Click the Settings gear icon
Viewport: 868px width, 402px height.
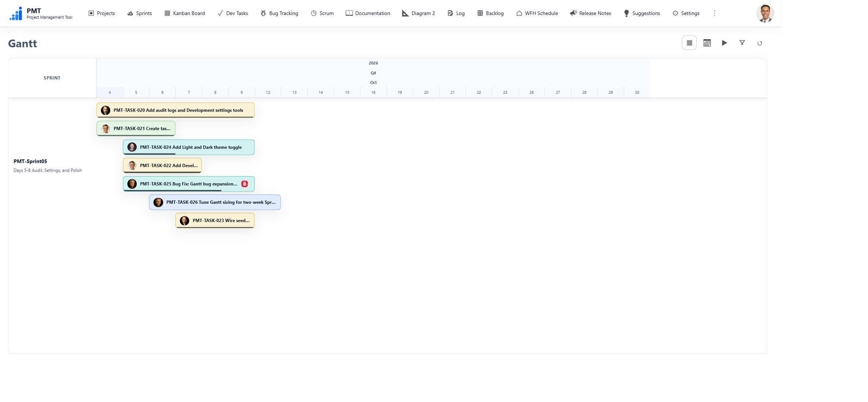click(675, 13)
